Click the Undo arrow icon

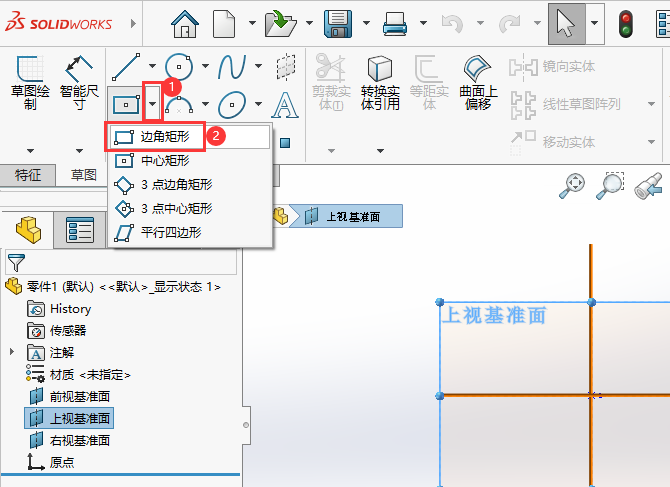pyautogui.click(x=452, y=23)
